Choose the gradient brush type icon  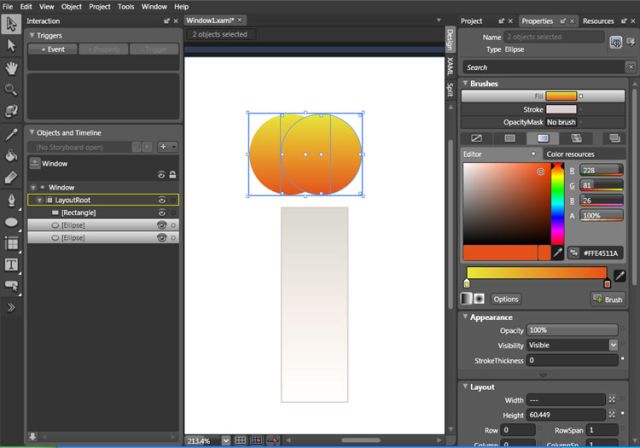tap(542, 138)
